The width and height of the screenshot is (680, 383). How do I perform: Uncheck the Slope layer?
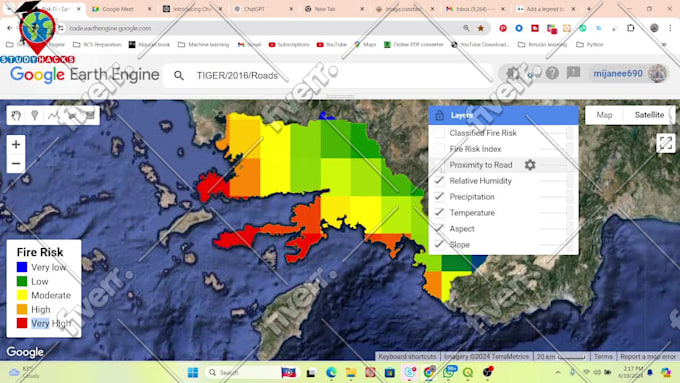click(439, 245)
